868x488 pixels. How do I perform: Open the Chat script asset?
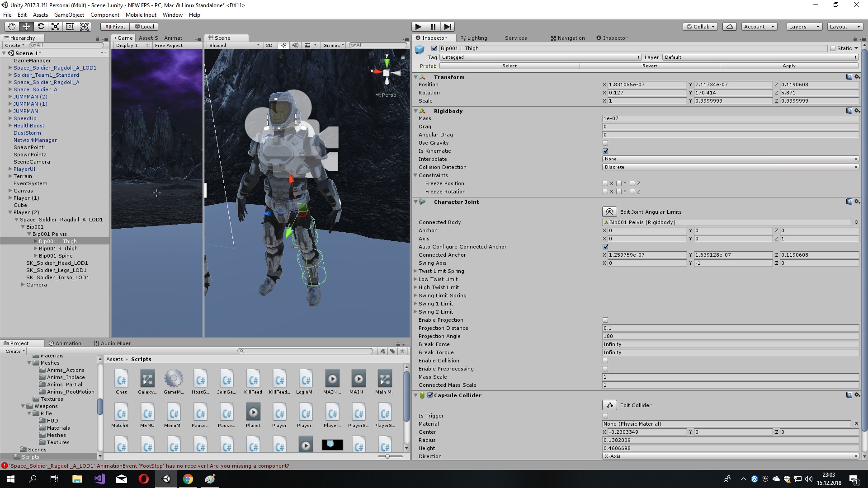(121, 382)
